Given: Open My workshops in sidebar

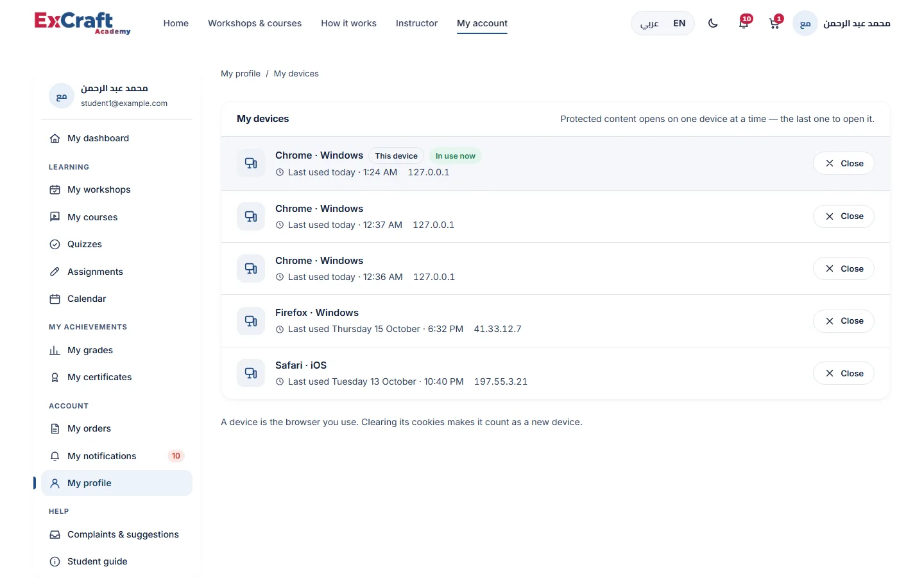Looking at the screenshot, I should click(x=117, y=189).
